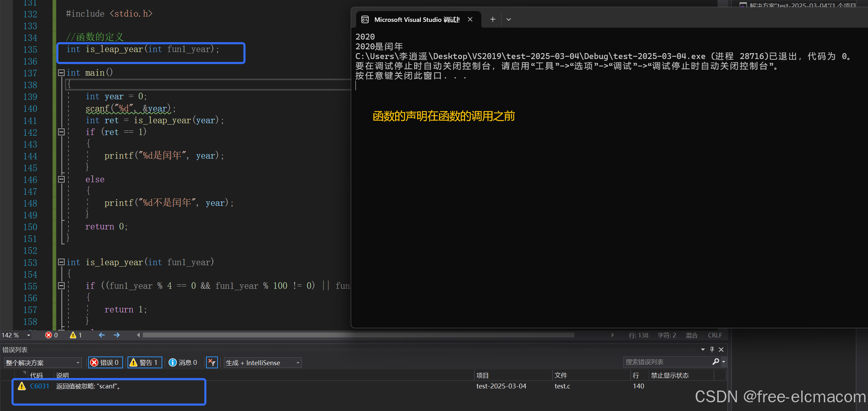Click the magnifier icon in error search box

[715, 362]
